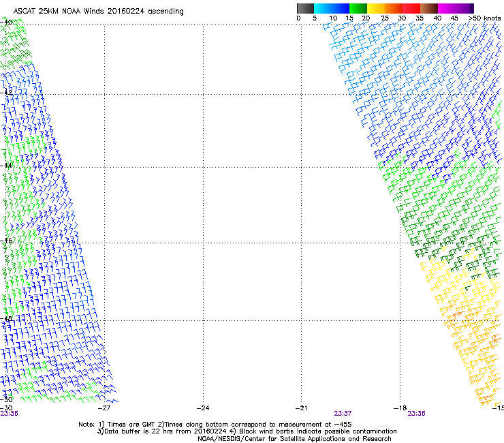
Task: Select the dark purple 45-50 knots band
Action: (464, 8)
